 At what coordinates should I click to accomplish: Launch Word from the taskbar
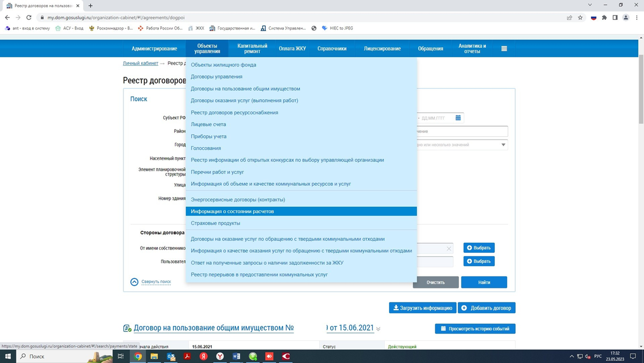[x=236, y=355]
